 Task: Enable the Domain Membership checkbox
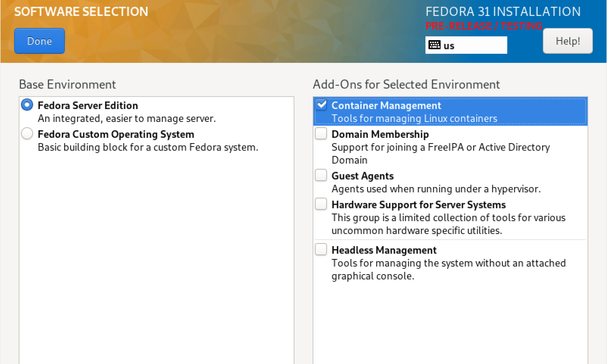(321, 134)
